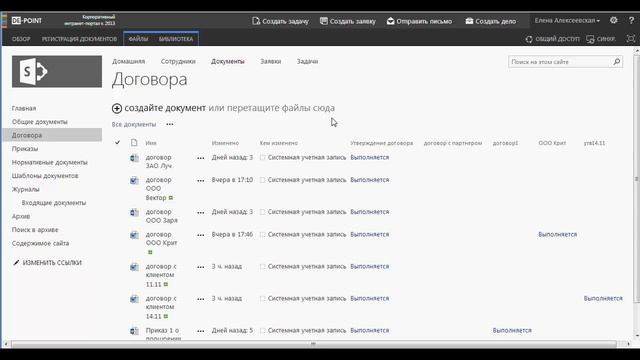The height and width of the screenshot is (360, 640).
Task: Toggle presence box in Приказ 1 row
Action: [x=262, y=331]
